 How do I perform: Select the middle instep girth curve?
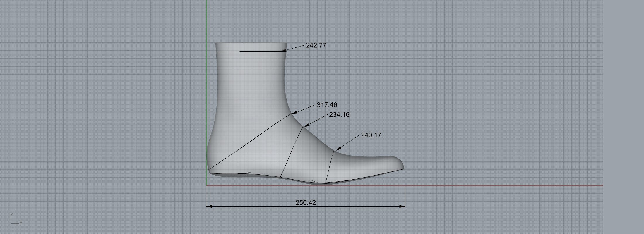pyautogui.click(x=291, y=153)
